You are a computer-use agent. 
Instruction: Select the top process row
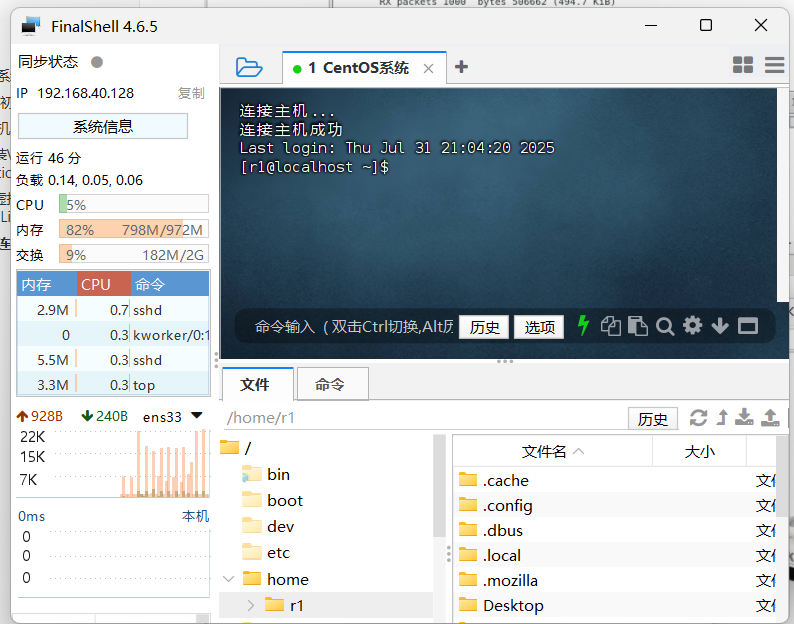tap(113, 385)
